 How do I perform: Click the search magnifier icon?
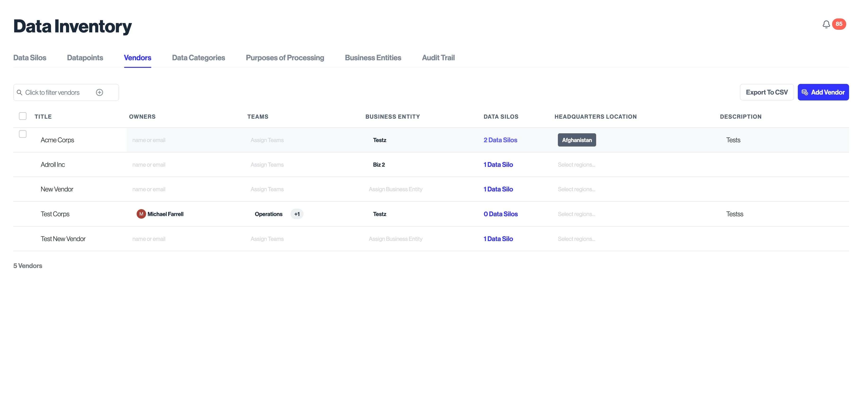pos(20,92)
